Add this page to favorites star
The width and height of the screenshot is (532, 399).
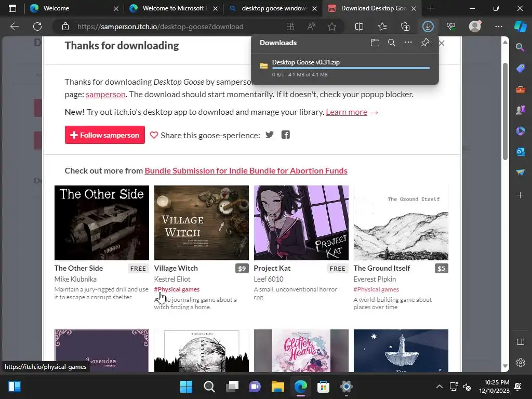332,26
